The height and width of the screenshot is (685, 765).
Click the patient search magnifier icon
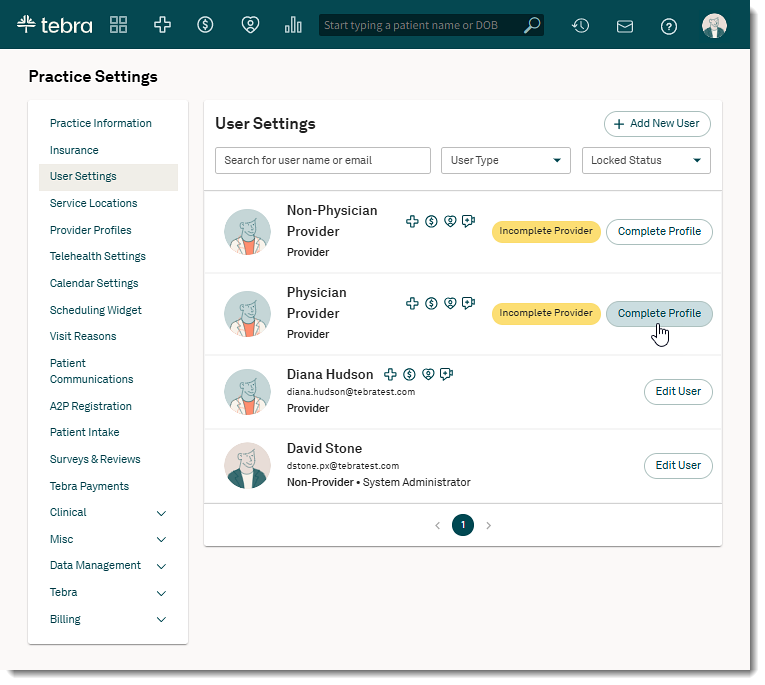pos(532,25)
